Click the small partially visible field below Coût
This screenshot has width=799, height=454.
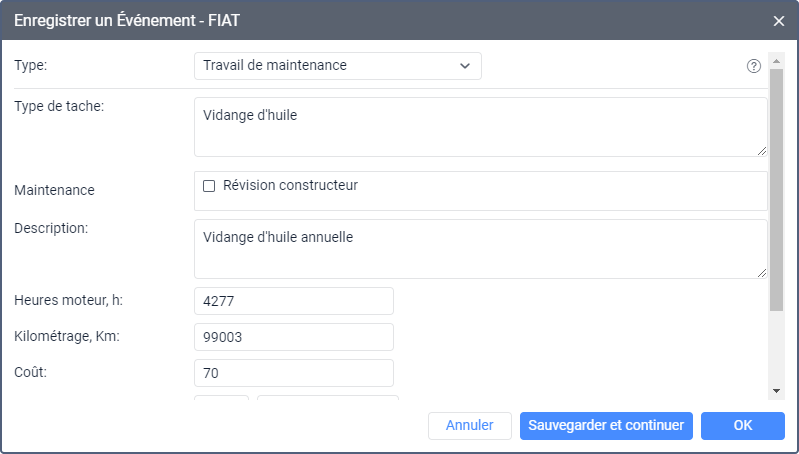click(221, 398)
